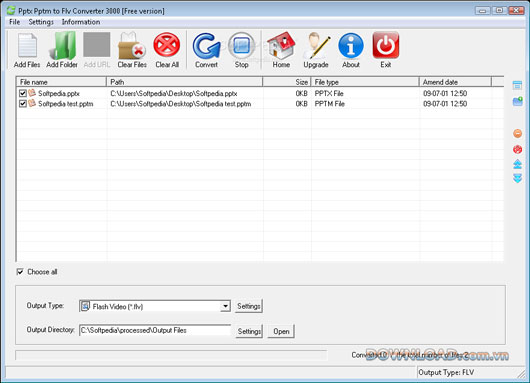Select the Softpedia test.pptm file name
This screenshot has width=530, height=383.
tap(66, 104)
